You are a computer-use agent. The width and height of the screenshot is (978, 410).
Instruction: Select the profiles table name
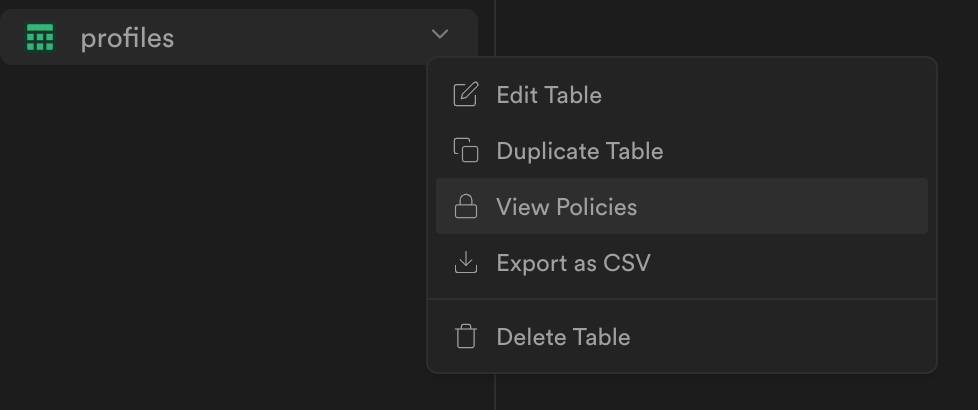click(x=127, y=38)
